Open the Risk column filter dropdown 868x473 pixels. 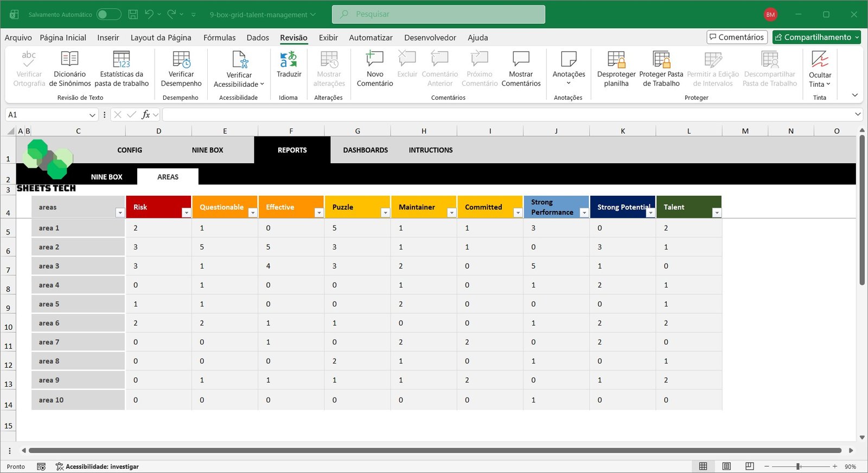[x=186, y=213]
